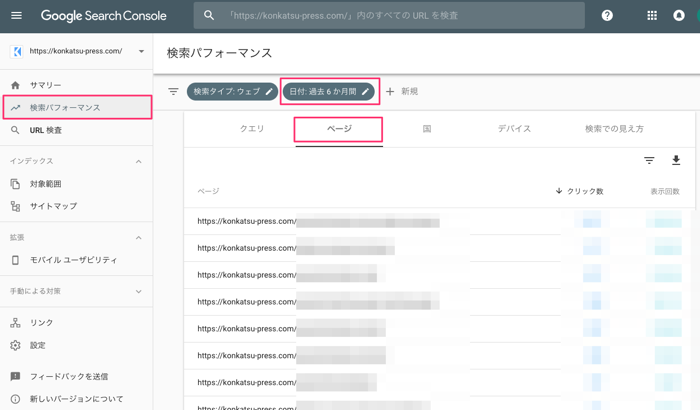Click the サマリー home icon
Screen dimensions: 700x410
(x=15, y=85)
